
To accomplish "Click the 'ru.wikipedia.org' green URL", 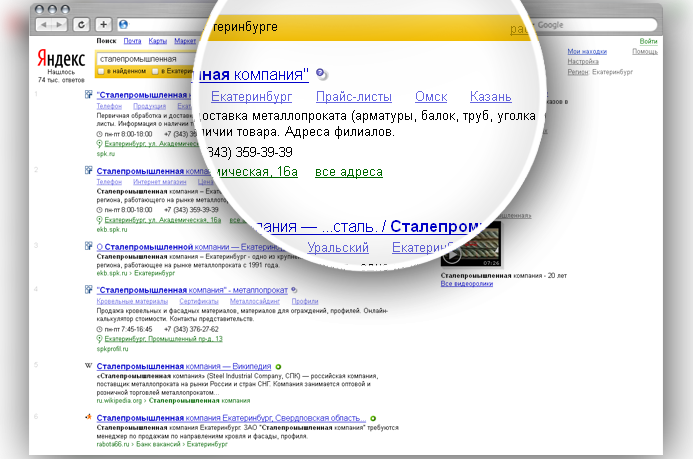I will point(119,401).
